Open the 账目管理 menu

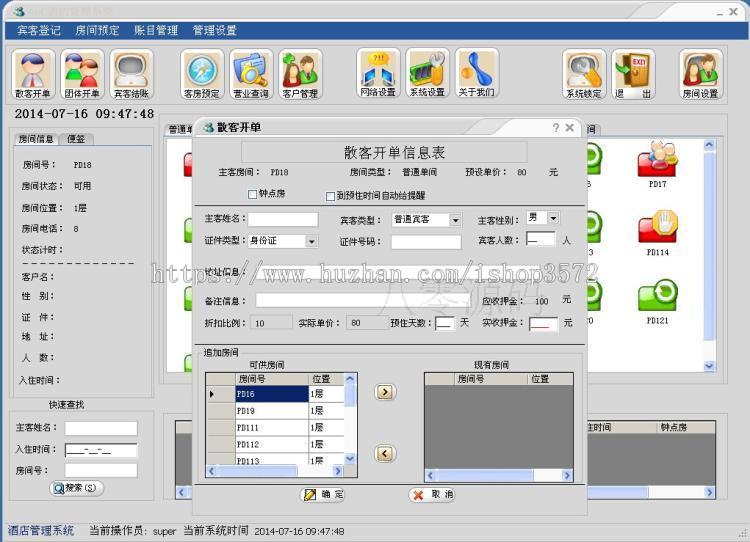click(156, 31)
